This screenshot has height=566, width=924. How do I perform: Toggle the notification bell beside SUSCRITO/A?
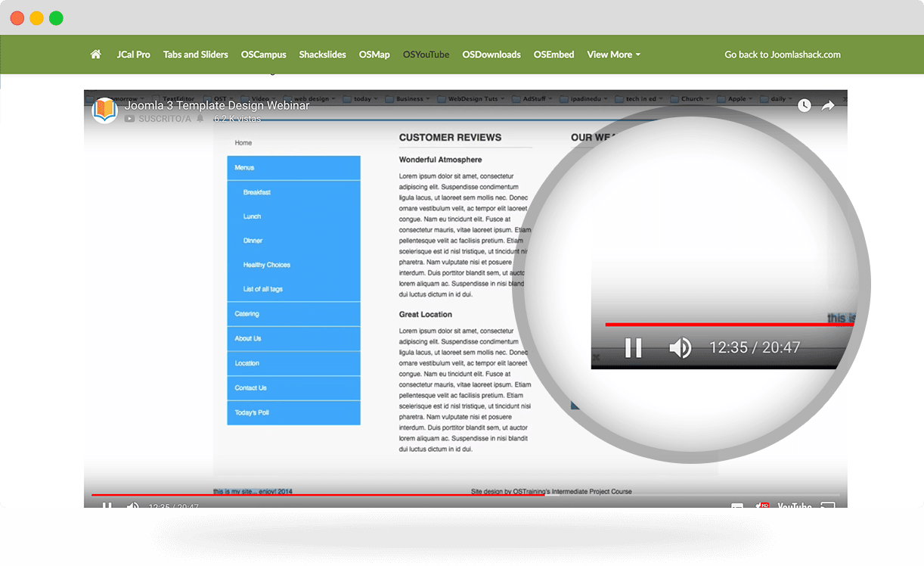click(x=200, y=119)
